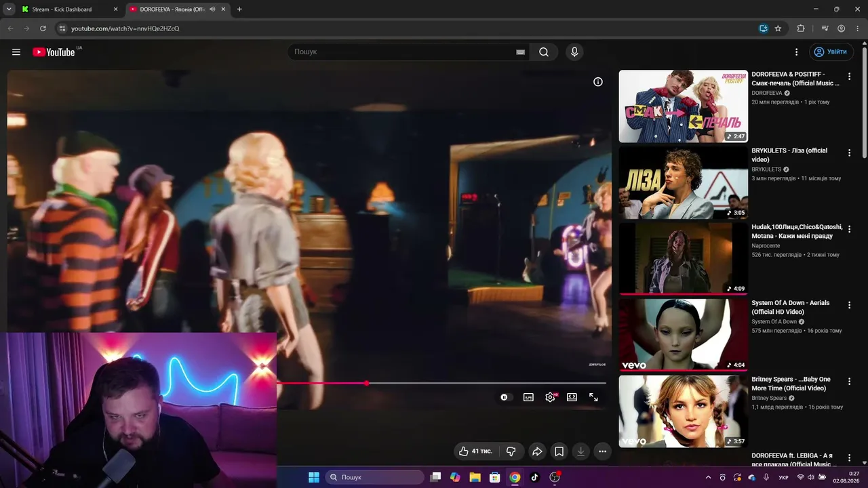
Task: Open System Of A Down - Aerials title
Action: point(791,307)
